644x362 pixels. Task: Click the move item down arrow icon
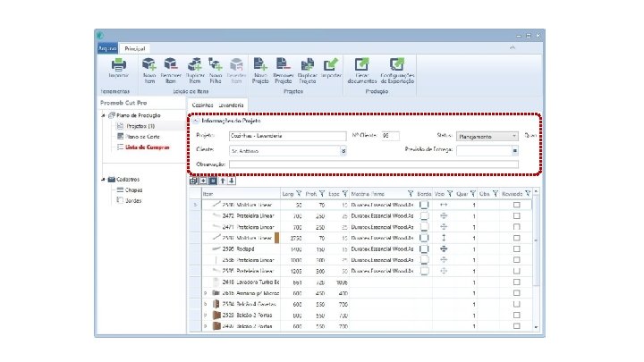pos(232,181)
